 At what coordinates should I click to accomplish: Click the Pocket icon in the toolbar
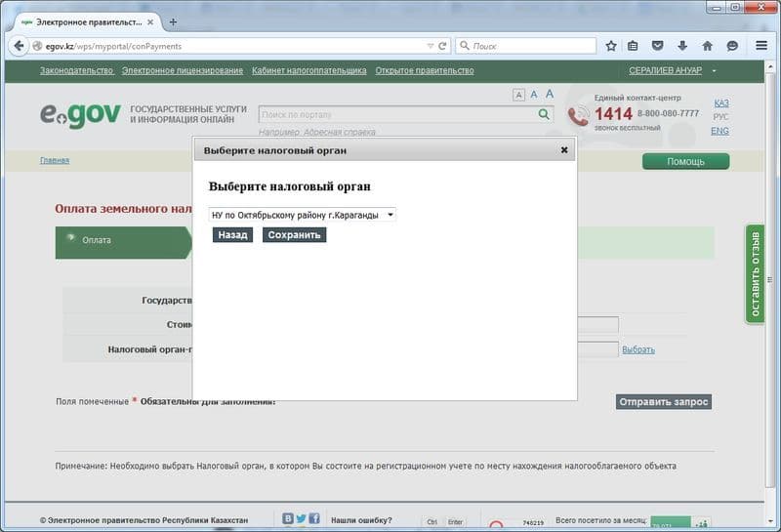pos(657,46)
